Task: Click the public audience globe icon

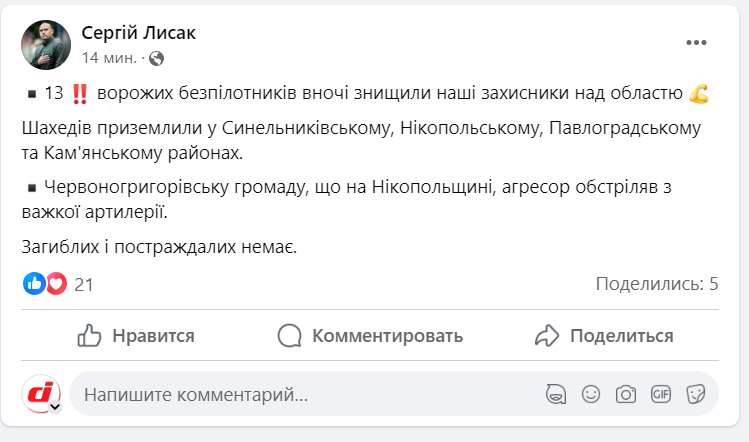Action: pyautogui.click(x=157, y=57)
